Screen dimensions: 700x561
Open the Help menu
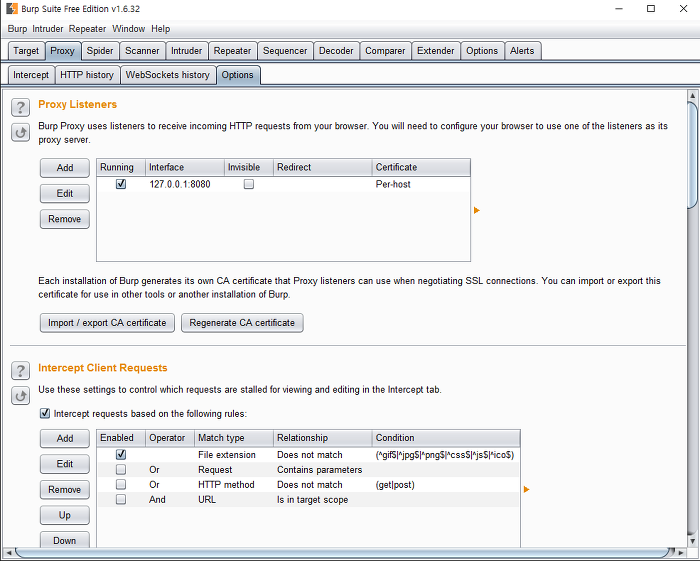161,29
